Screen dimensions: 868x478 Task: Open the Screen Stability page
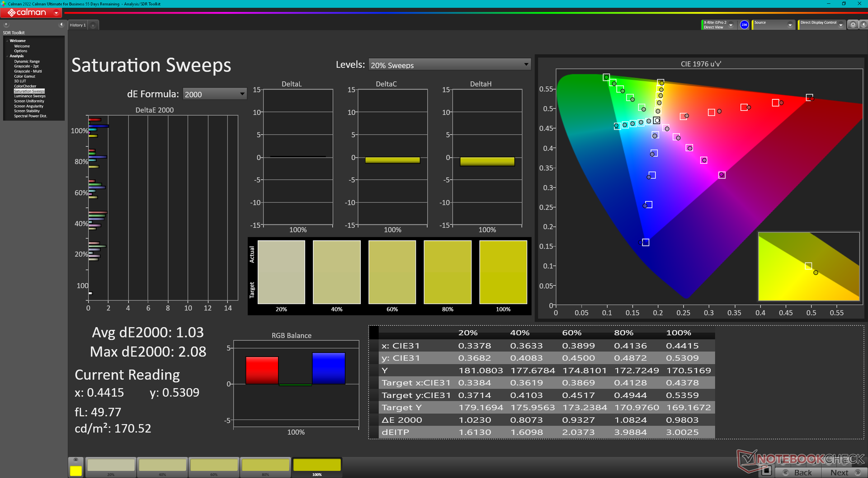27,111
